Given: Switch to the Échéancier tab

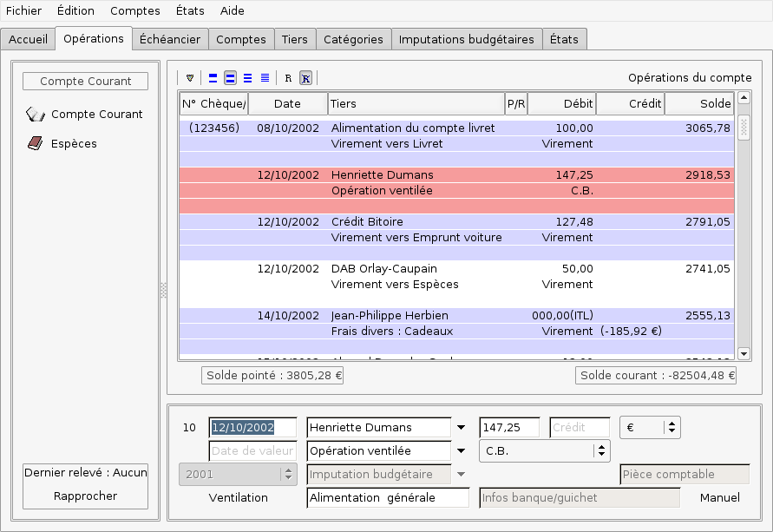Looking at the screenshot, I should pyautogui.click(x=170, y=39).
